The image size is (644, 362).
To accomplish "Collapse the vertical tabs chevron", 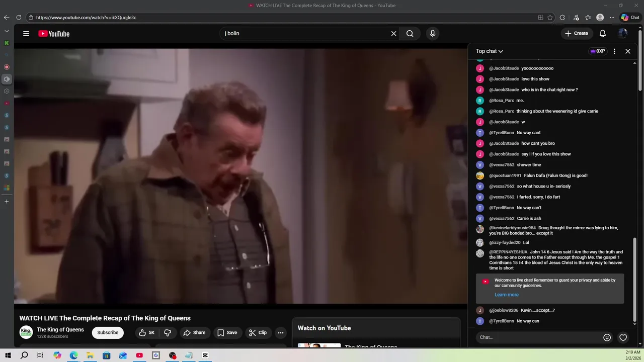I will point(7,31).
